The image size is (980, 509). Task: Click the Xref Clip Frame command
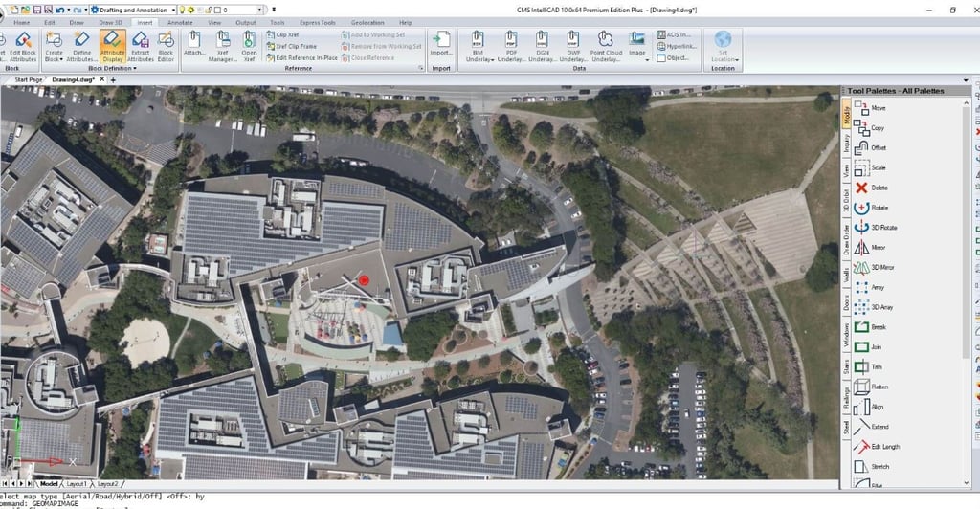click(291, 46)
